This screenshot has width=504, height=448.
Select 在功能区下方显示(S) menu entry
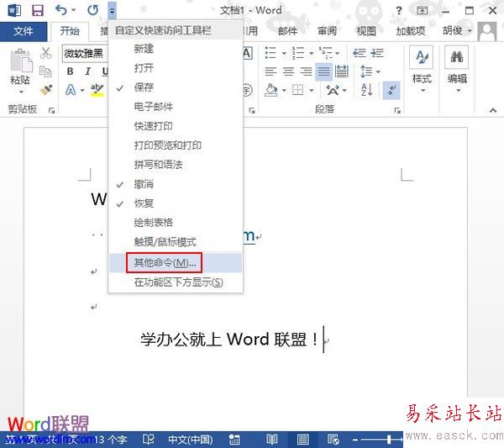pos(179,282)
